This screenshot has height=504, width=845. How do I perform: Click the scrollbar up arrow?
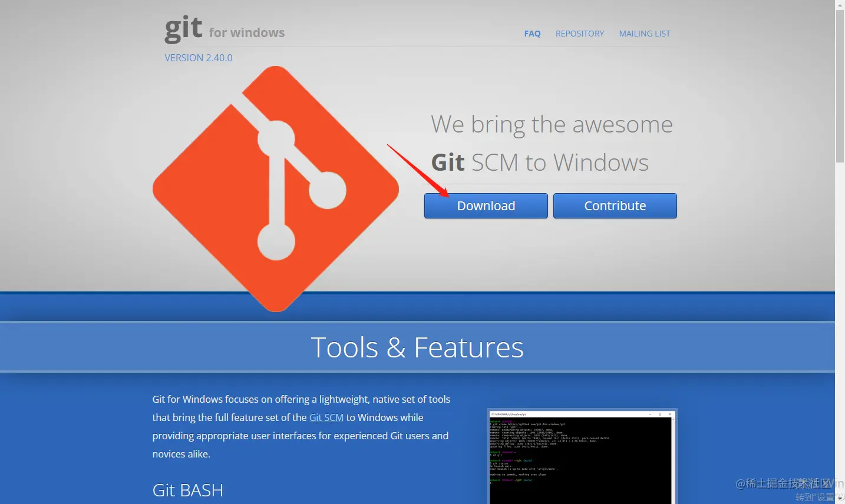[840, 5]
